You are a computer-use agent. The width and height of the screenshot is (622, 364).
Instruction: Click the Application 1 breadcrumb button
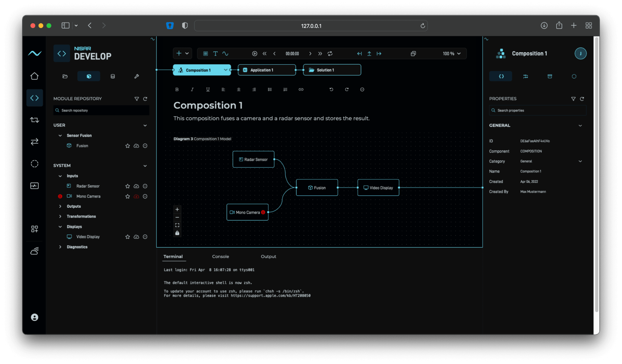click(267, 70)
